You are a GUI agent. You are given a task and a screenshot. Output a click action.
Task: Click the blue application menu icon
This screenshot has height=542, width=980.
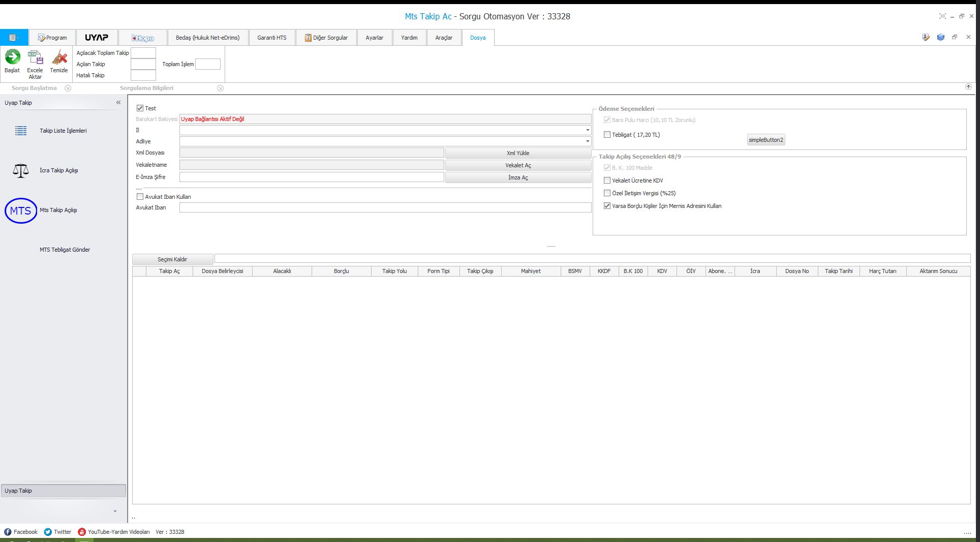tap(14, 38)
